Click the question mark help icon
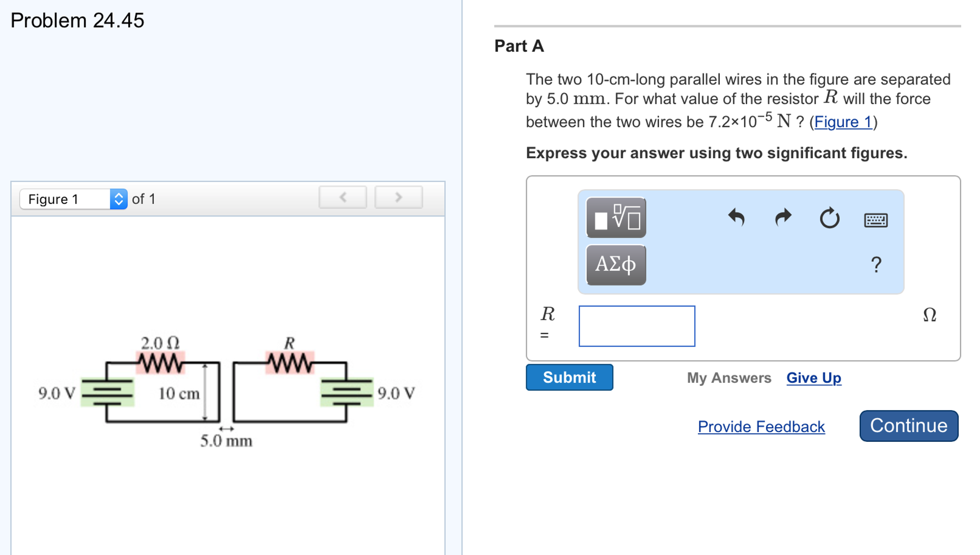 pos(877,265)
